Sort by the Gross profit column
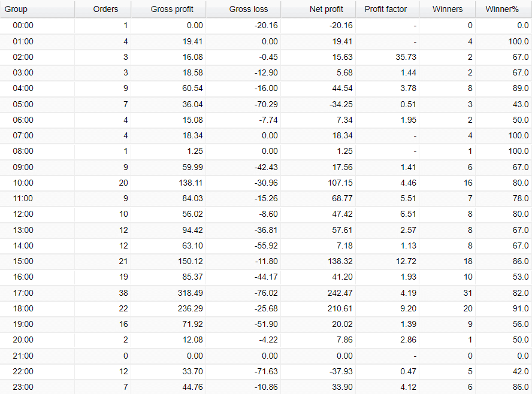 (171, 9)
